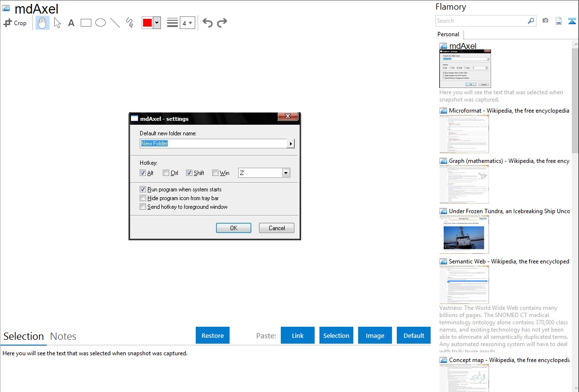Redo the last undone edit

click(x=222, y=23)
